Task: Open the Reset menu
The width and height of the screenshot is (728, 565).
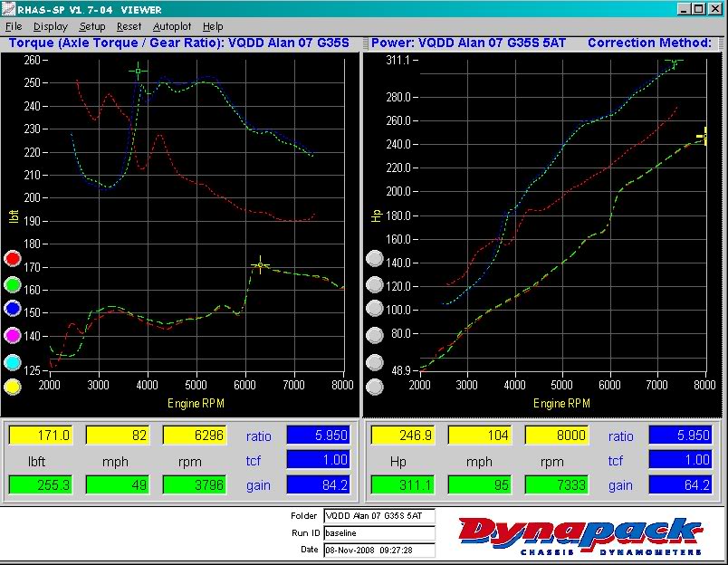Action: (x=129, y=26)
